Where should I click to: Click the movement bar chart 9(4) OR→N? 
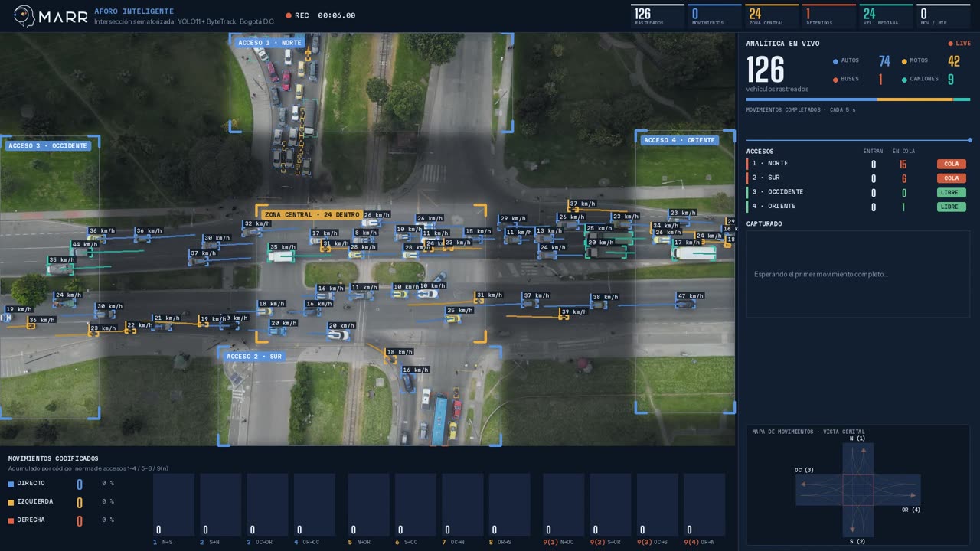click(x=704, y=505)
